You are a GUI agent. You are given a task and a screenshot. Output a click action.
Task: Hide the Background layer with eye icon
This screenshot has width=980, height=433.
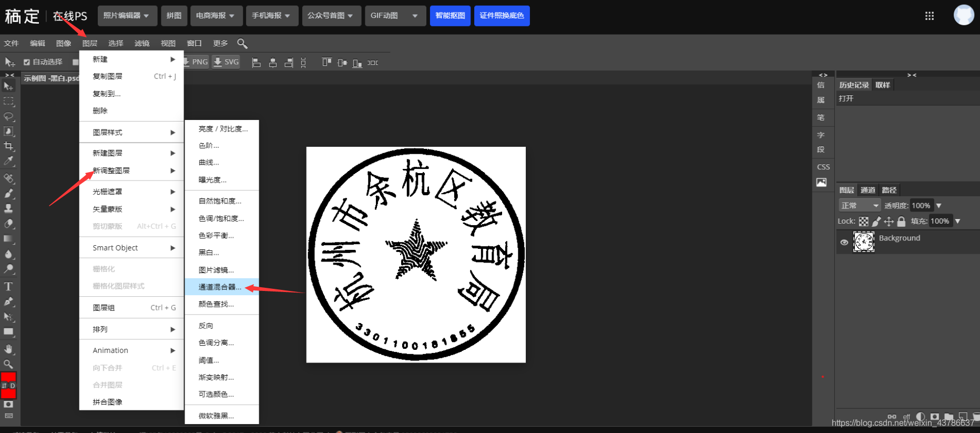tap(844, 243)
